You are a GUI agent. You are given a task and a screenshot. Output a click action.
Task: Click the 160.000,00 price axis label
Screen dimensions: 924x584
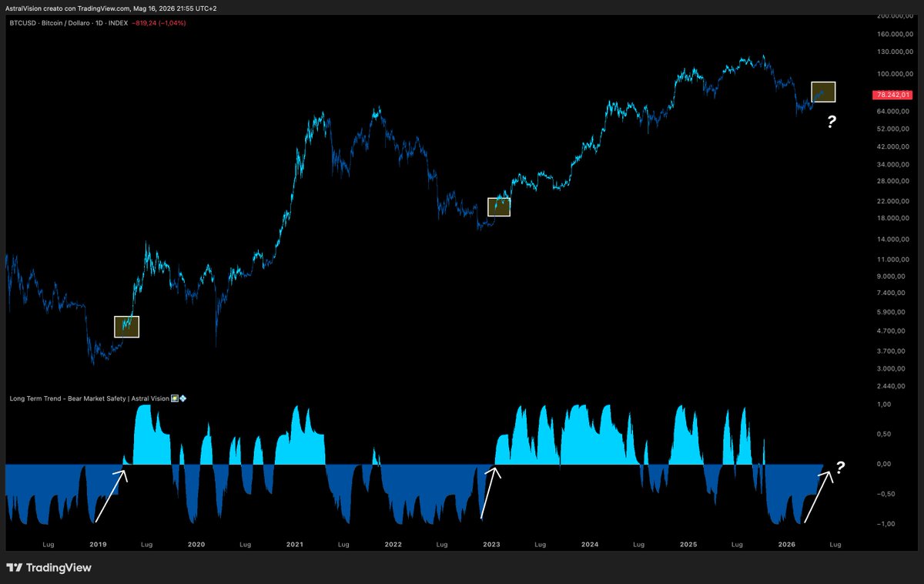893,35
